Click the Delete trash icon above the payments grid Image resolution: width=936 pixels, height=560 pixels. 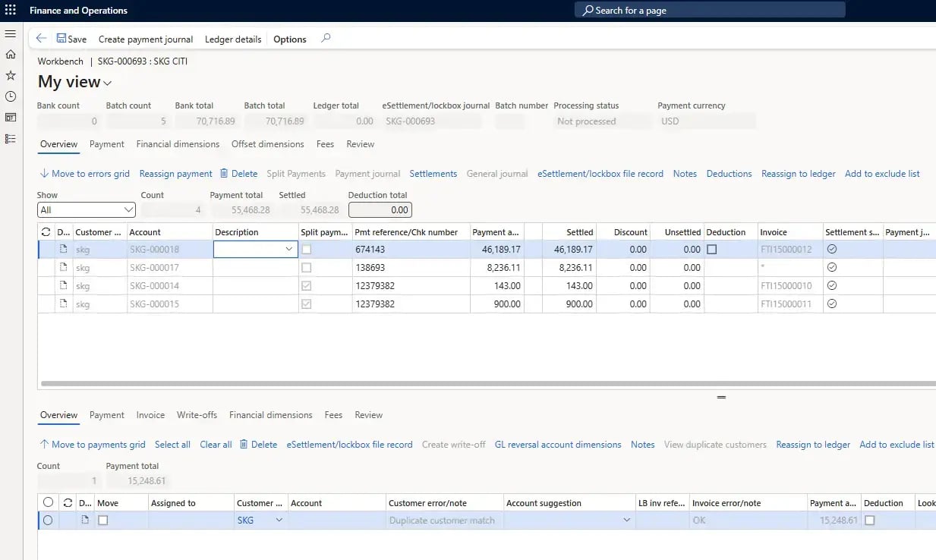point(239,173)
